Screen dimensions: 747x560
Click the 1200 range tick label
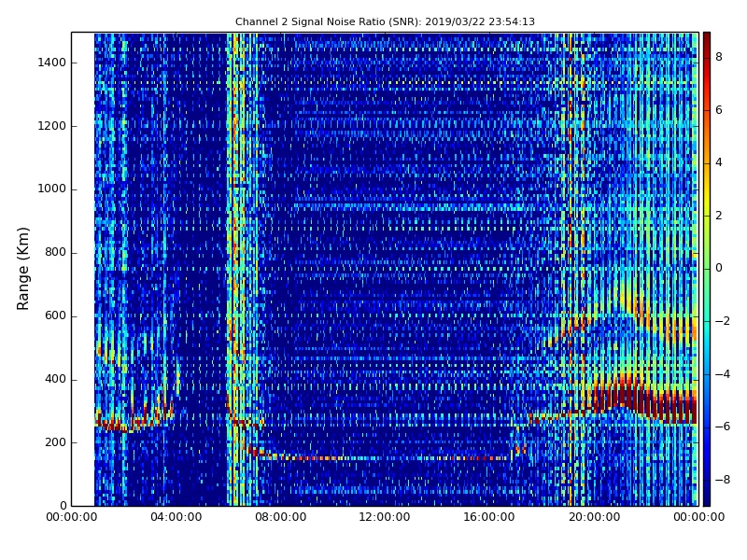pyautogui.click(x=51, y=126)
